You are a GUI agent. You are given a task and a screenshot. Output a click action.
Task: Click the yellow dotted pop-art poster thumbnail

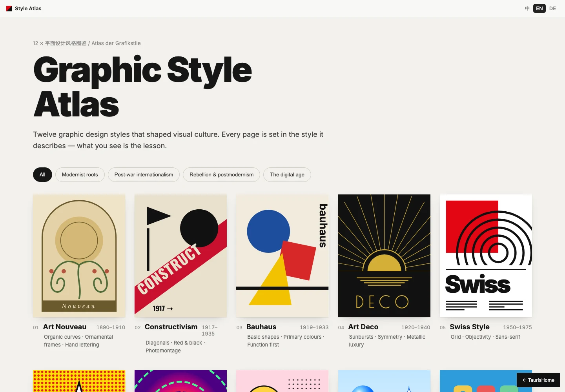point(79,381)
